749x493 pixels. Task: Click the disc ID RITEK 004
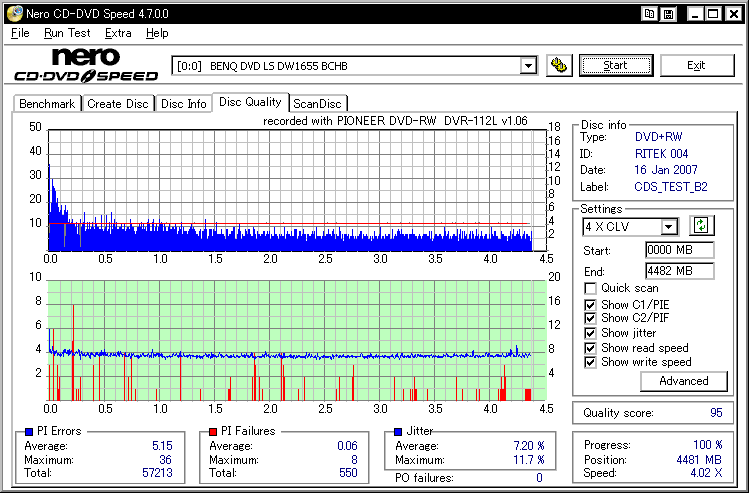pyautogui.click(x=661, y=154)
